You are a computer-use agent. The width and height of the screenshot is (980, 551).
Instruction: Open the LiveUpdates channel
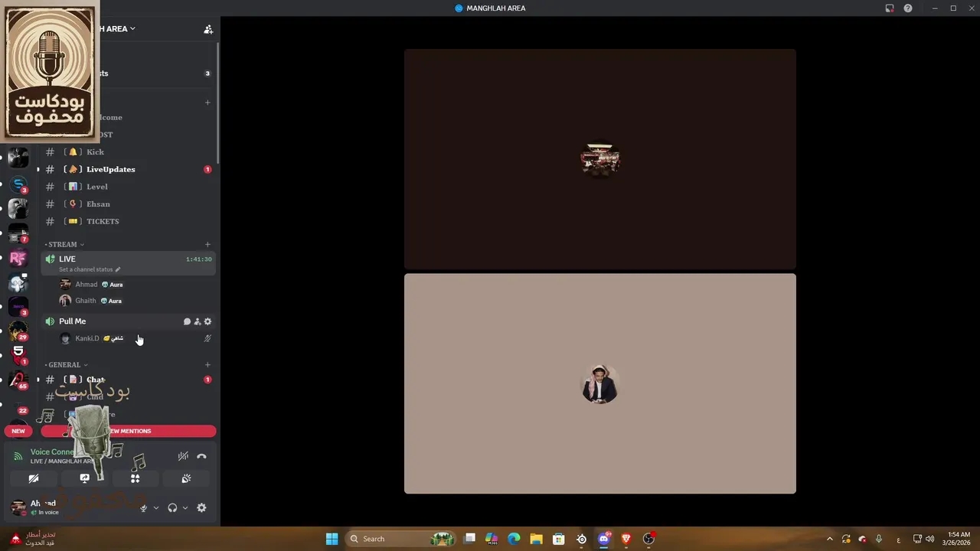point(128,169)
